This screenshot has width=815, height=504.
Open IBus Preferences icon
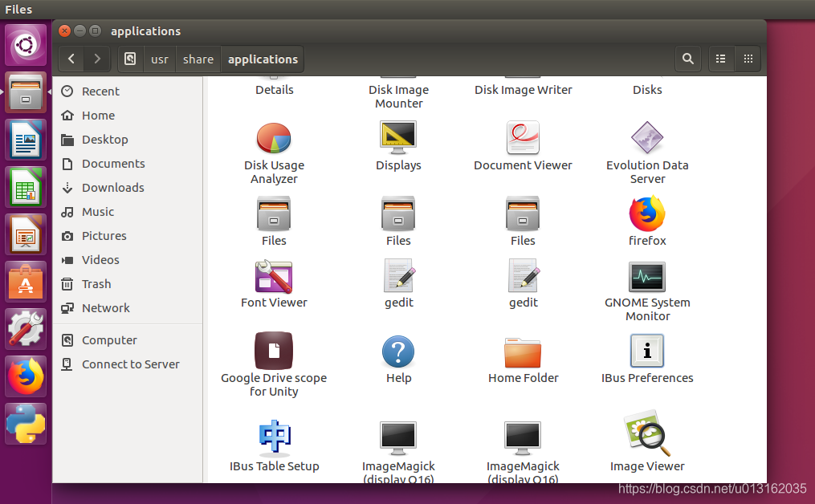click(647, 352)
